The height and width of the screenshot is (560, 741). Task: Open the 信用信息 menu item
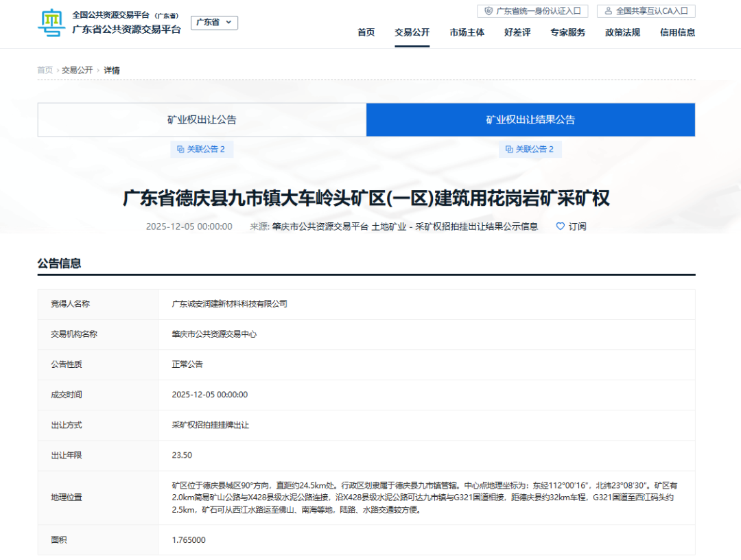[677, 32]
